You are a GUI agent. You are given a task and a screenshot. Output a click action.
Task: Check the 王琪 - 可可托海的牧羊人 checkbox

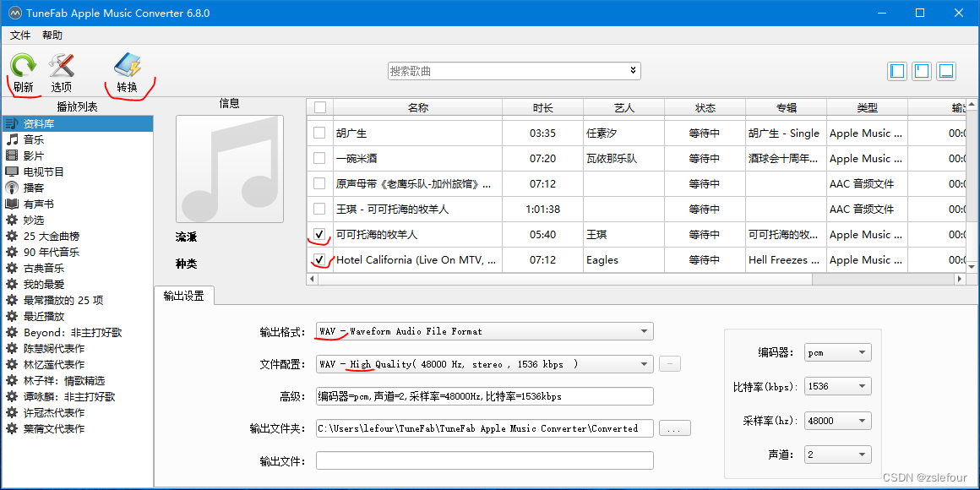tap(319, 209)
